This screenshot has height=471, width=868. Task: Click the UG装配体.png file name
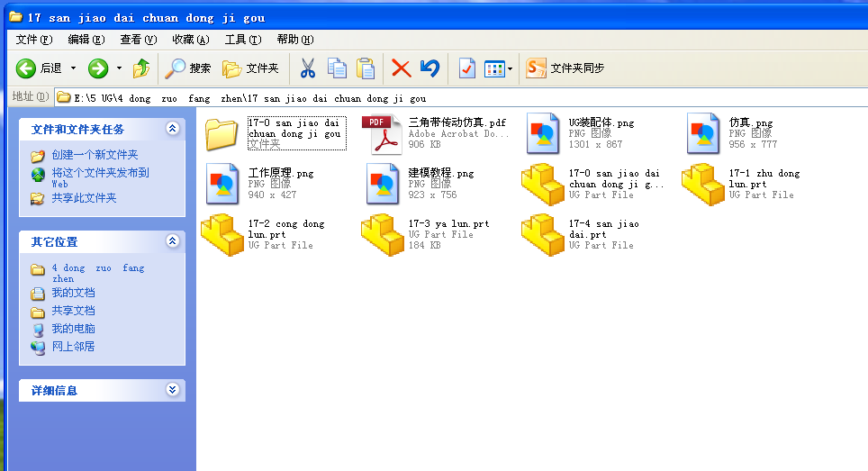coord(601,122)
